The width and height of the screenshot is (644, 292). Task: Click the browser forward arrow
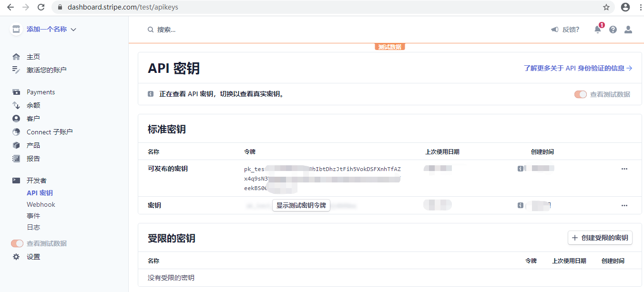click(25, 7)
